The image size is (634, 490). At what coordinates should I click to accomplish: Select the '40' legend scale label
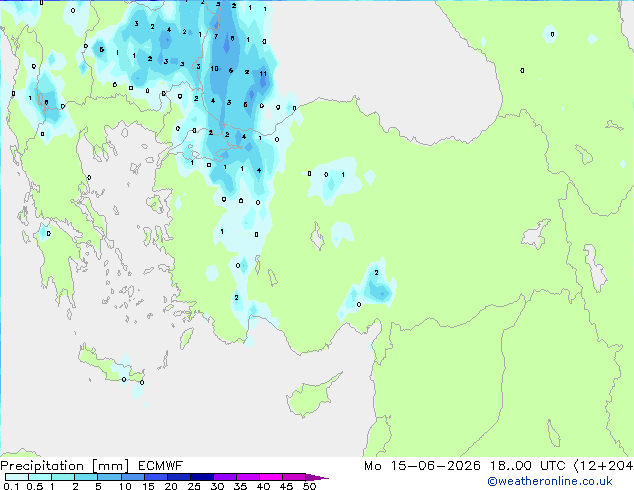point(264,486)
